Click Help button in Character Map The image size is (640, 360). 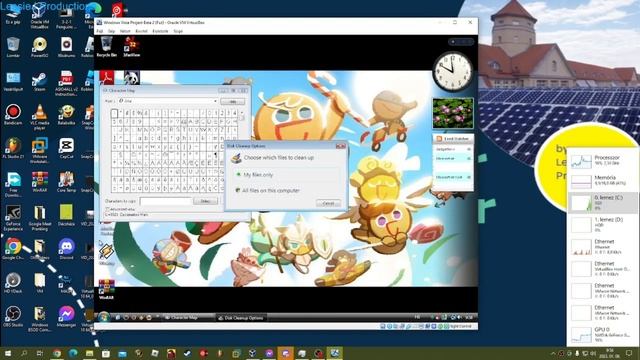pyautogui.click(x=233, y=101)
